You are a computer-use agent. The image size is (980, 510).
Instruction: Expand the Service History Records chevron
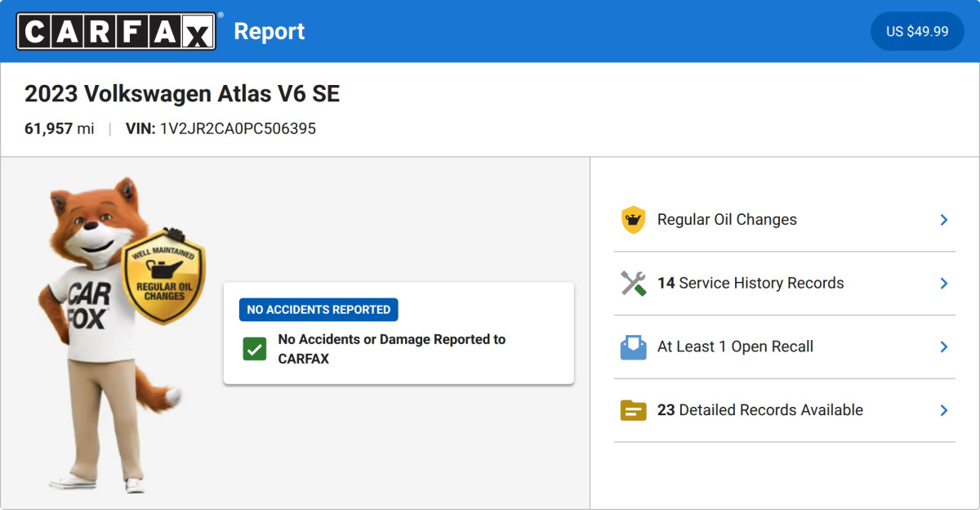click(x=943, y=284)
